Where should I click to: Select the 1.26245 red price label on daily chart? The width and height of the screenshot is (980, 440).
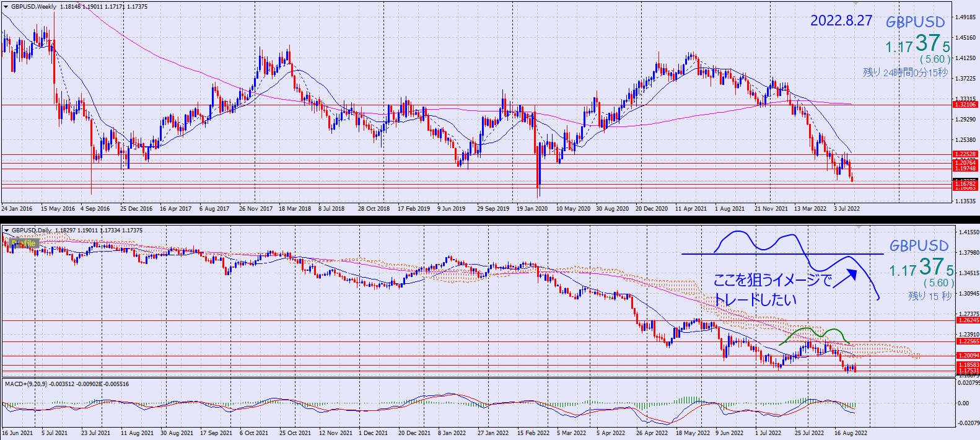coord(969,320)
